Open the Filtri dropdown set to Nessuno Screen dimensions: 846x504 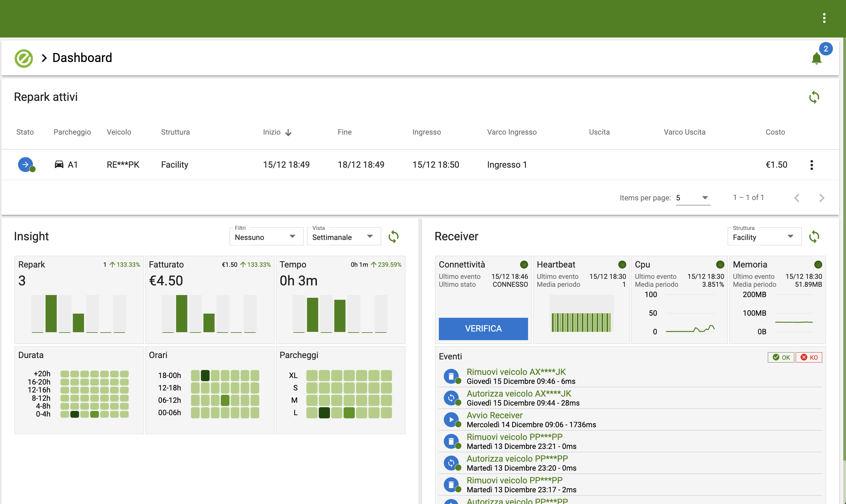click(266, 237)
